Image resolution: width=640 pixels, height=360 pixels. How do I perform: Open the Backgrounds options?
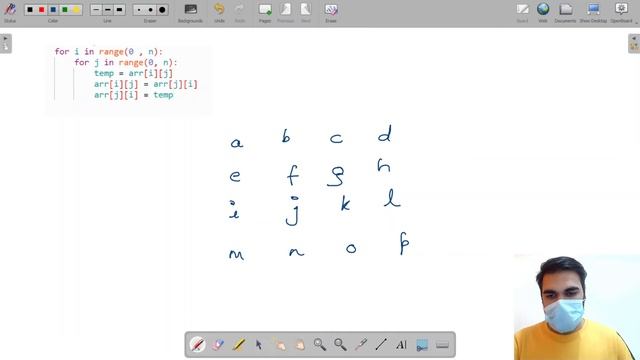tap(190, 12)
